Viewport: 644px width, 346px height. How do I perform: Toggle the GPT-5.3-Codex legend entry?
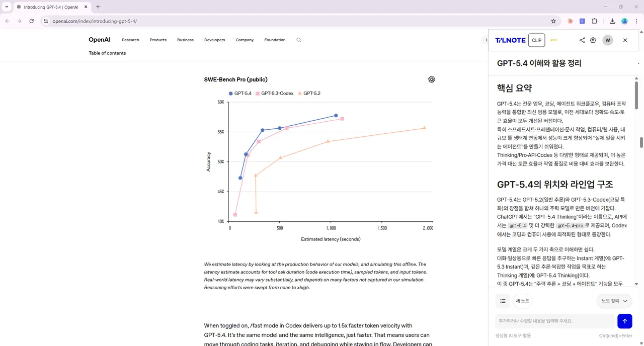[274, 94]
